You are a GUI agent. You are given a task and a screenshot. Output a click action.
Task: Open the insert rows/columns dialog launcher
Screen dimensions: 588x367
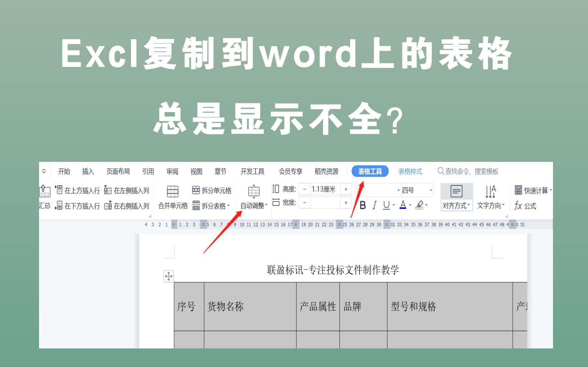pos(150,216)
